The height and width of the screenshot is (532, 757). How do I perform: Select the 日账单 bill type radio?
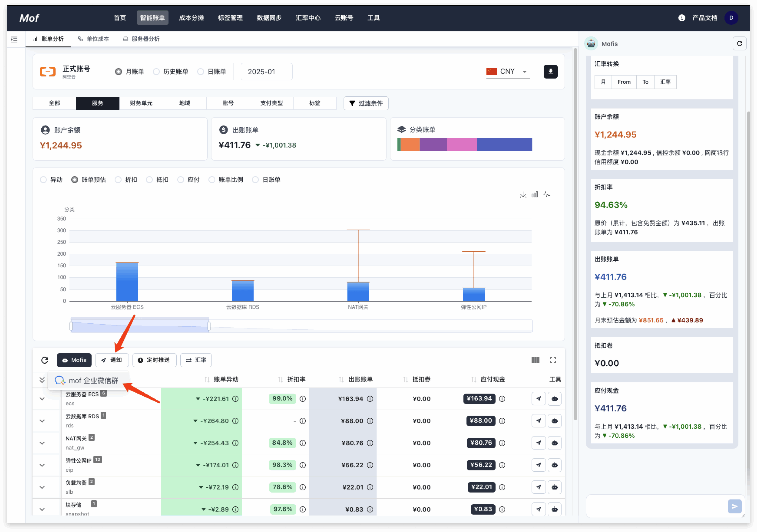[x=201, y=72]
